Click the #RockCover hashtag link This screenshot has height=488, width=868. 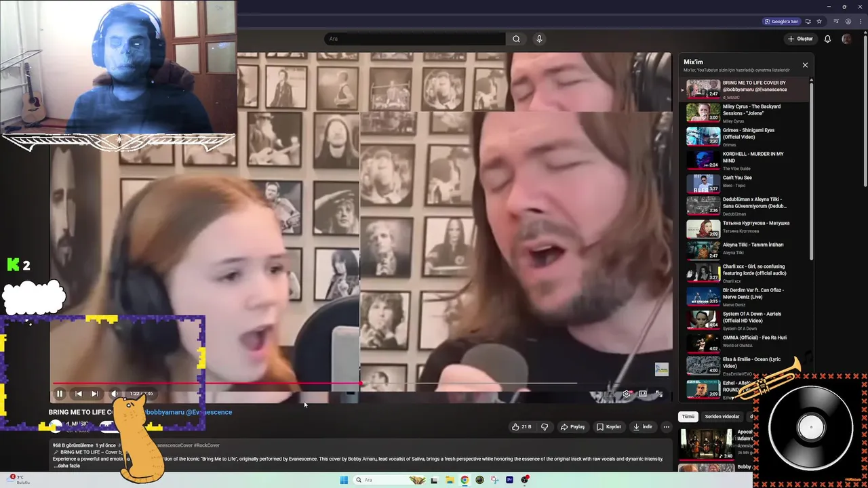tap(207, 445)
